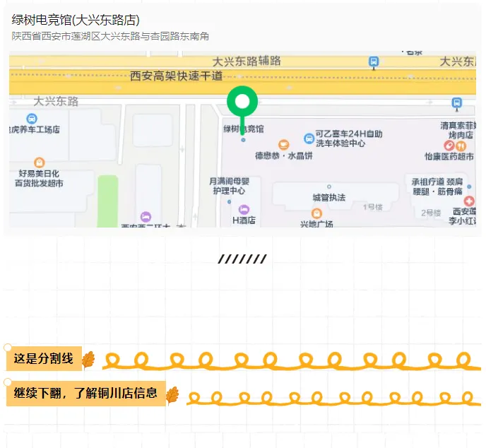Click the blue car icon for 可乙喜车24H自助洗车
The width and height of the screenshot is (486, 448).
tap(308, 138)
